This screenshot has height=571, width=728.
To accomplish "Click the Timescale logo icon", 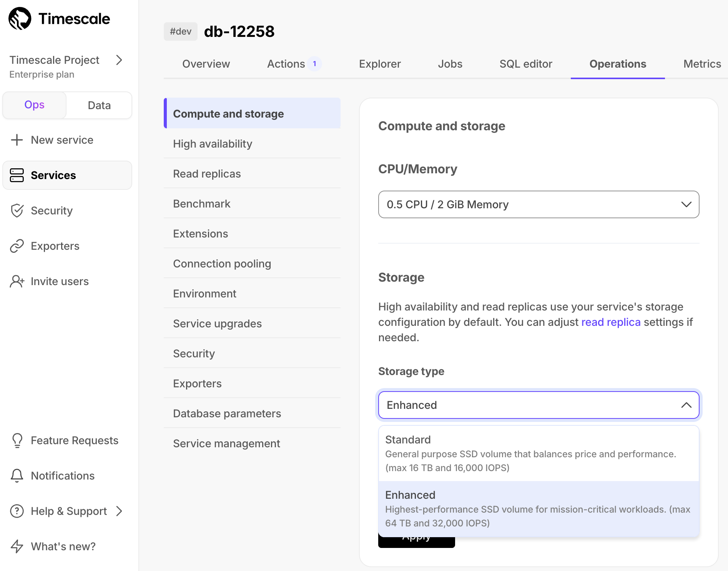I will [20, 18].
